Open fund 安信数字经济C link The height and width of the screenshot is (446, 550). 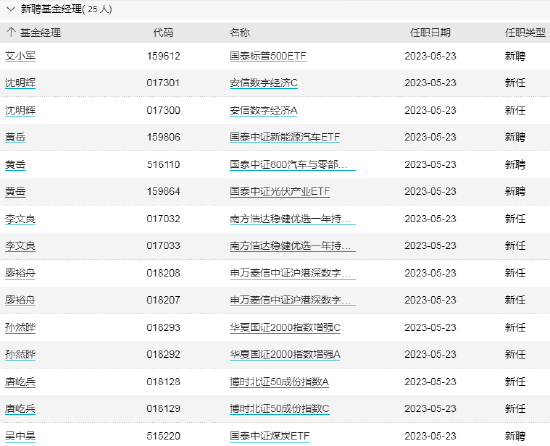pos(264,83)
